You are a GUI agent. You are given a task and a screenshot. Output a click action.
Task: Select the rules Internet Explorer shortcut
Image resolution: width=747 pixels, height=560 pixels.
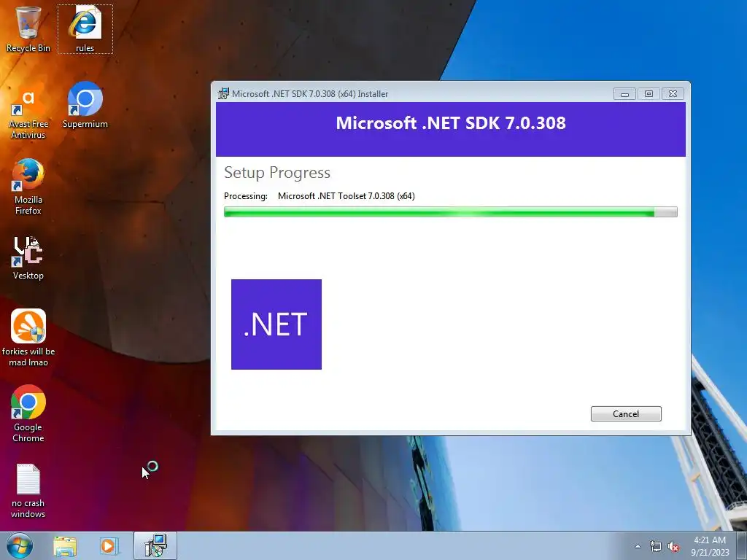[x=85, y=29]
